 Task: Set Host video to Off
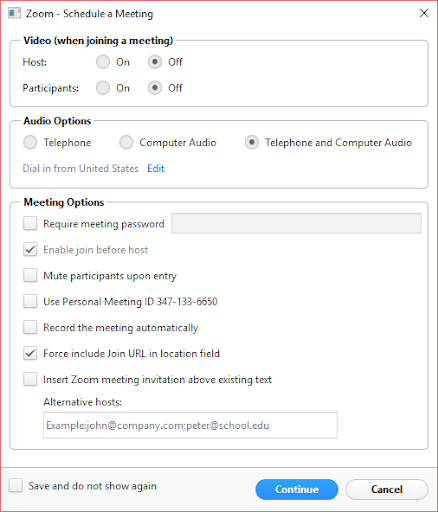click(x=155, y=62)
